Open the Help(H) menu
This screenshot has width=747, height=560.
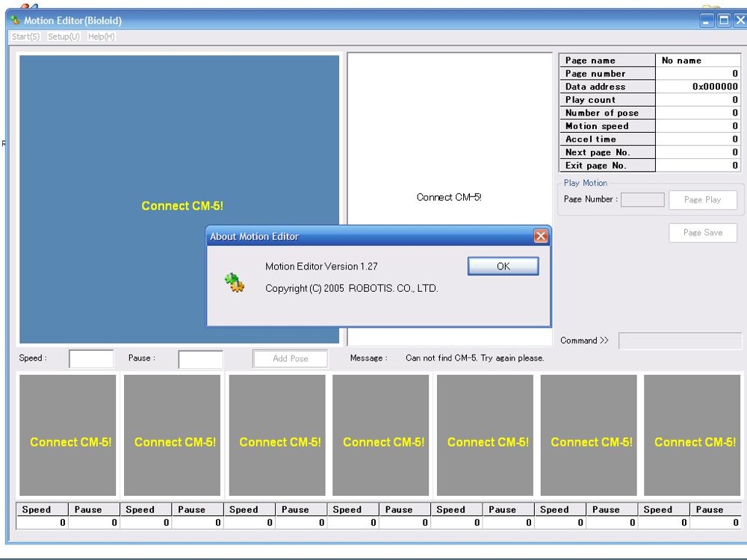click(x=101, y=37)
